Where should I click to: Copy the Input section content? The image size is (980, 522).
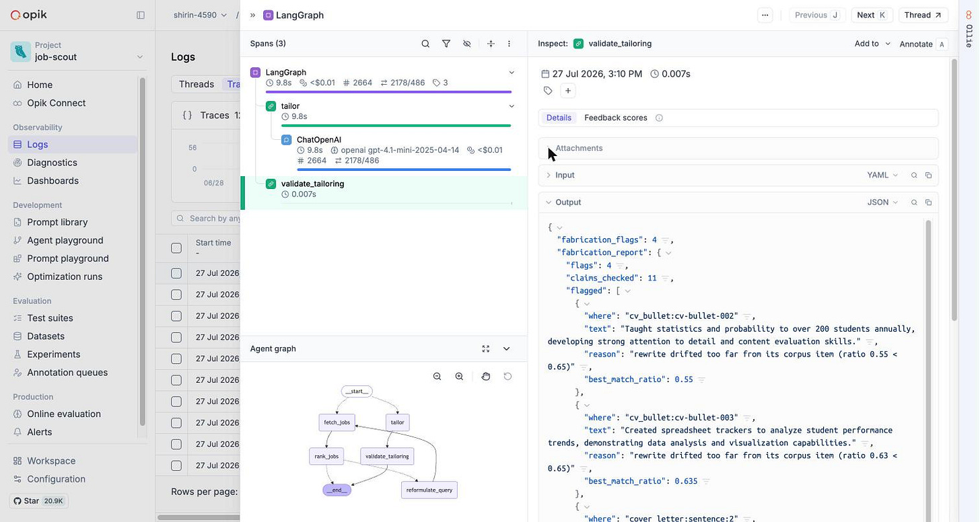[928, 175]
